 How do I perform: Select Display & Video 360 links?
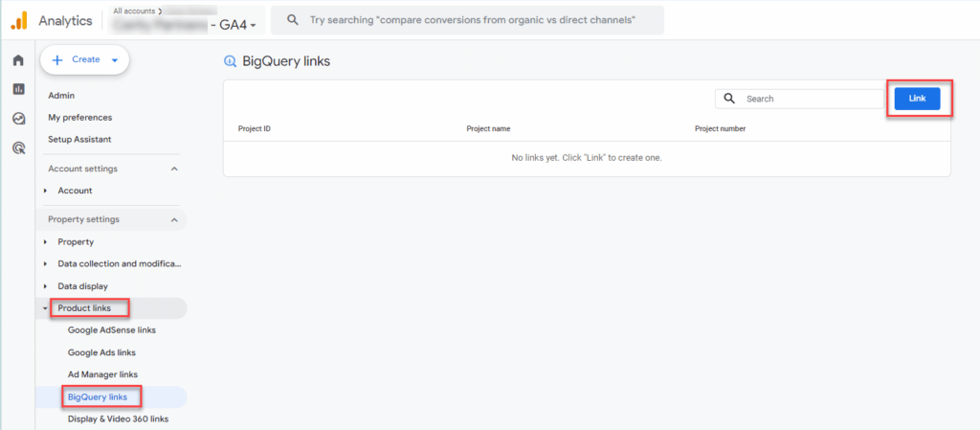click(x=118, y=419)
